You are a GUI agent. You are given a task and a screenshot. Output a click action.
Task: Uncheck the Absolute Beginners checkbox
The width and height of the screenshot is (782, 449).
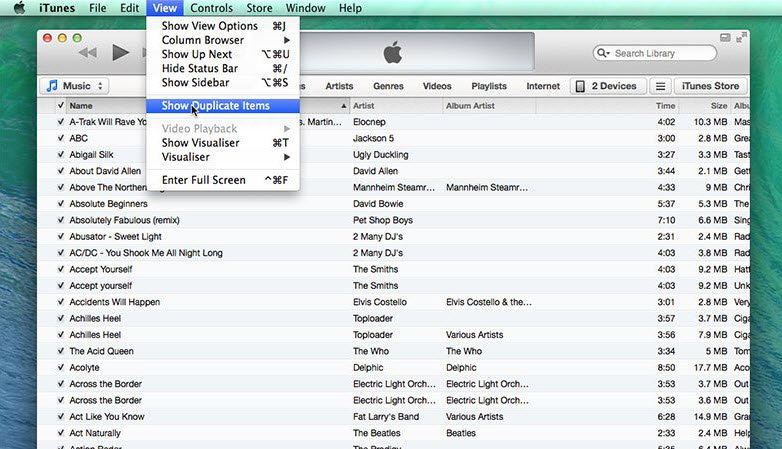[x=61, y=203]
